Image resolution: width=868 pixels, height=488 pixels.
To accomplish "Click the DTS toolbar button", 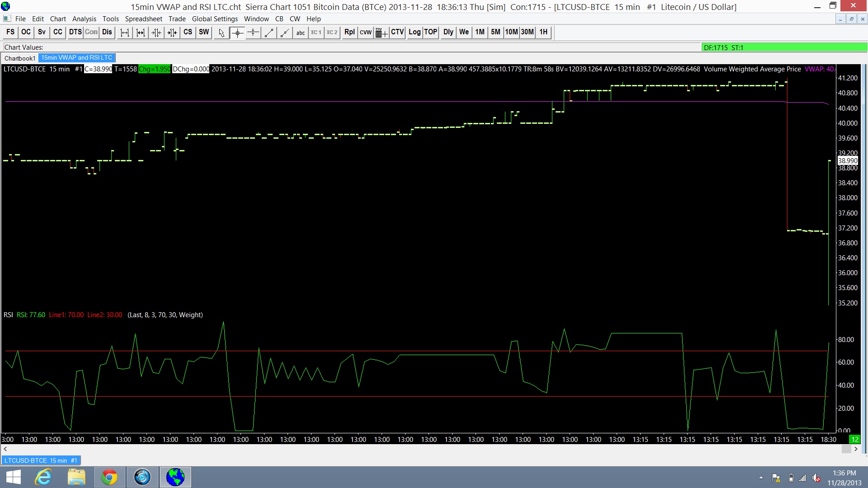I will click(x=75, y=32).
